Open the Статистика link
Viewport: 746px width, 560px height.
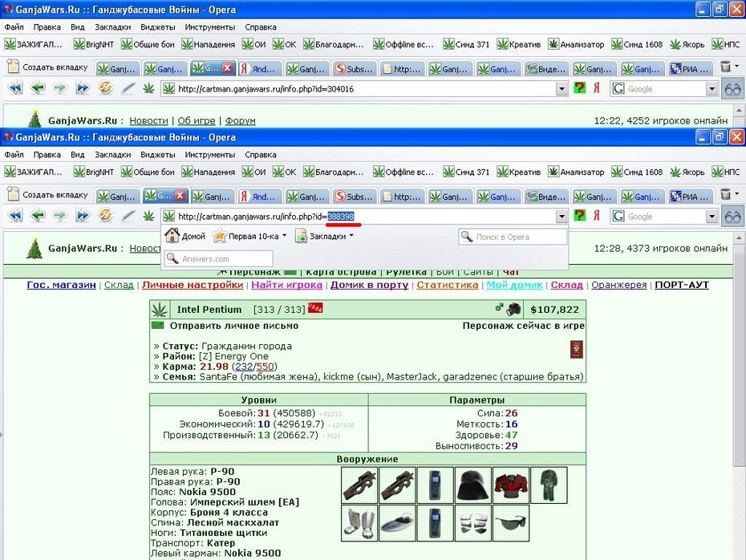coord(448,285)
